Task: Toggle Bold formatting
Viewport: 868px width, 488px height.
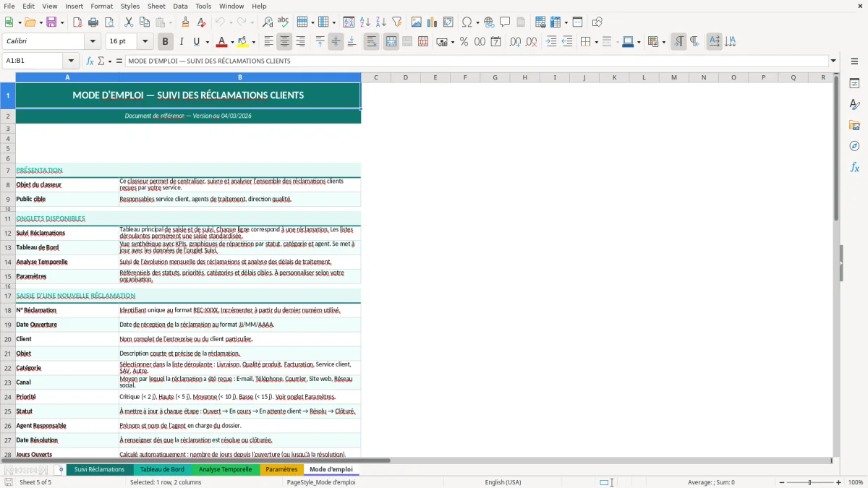Action: point(165,42)
